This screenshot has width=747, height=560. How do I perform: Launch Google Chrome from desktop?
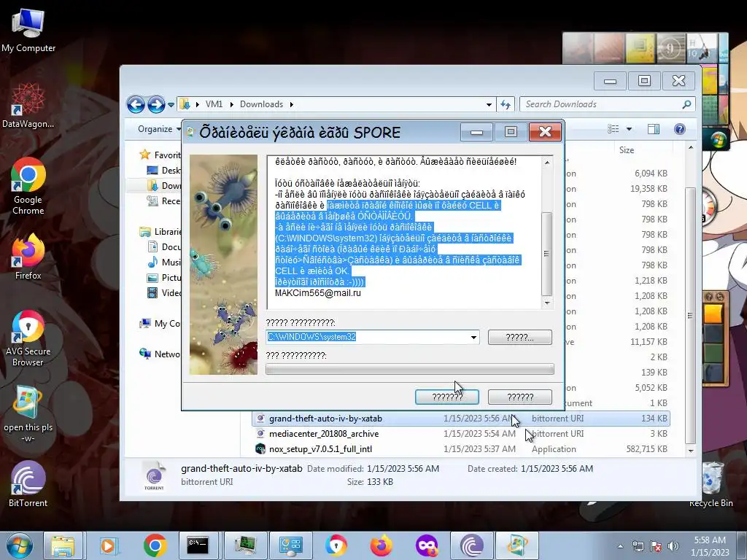tap(28, 186)
